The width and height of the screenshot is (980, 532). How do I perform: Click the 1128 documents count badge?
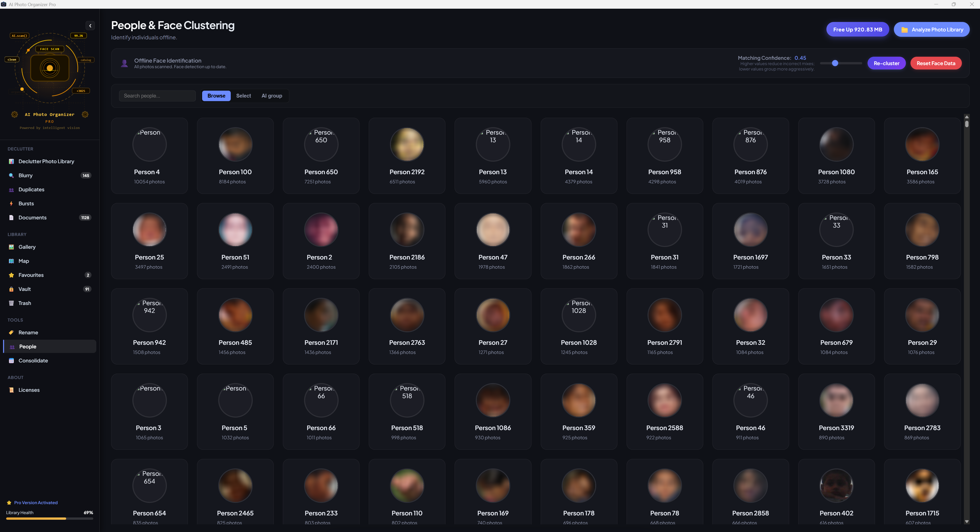(x=85, y=218)
